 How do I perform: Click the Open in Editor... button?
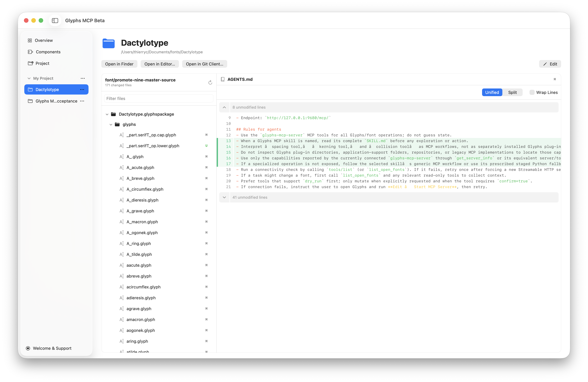(160, 64)
